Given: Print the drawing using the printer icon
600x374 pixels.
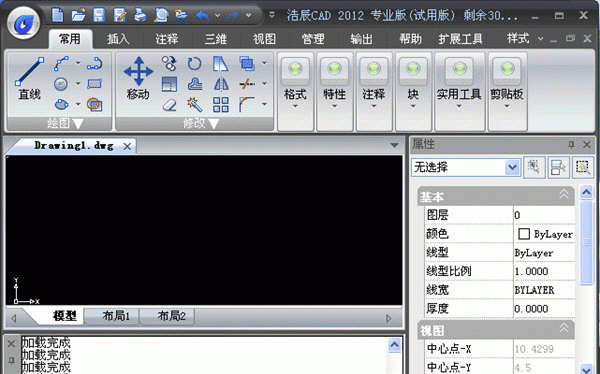Looking at the screenshot, I should pos(140,15).
